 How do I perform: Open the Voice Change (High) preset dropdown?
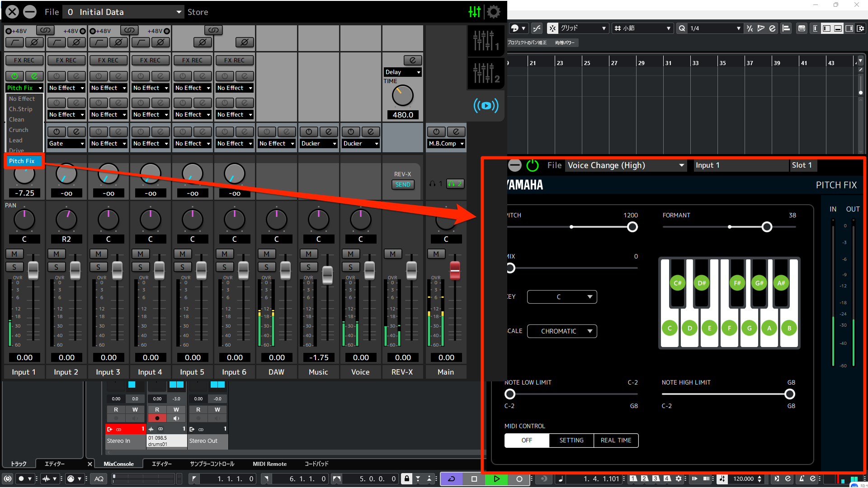[626, 165]
